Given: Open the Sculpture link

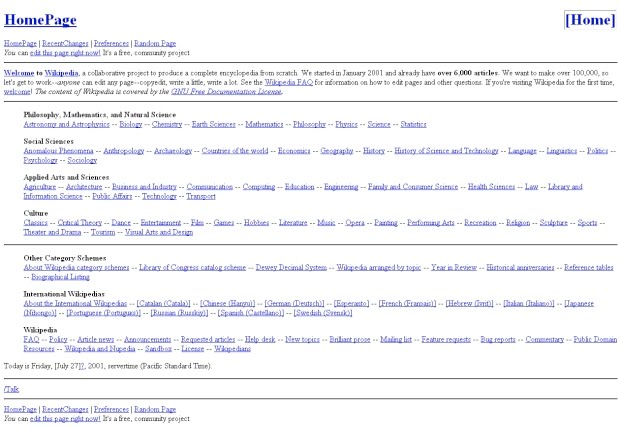Looking at the screenshot, I should (x=554, y=223).
